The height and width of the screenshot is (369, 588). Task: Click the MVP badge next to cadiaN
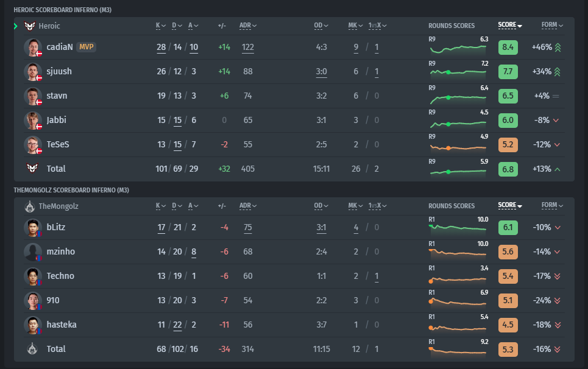click(x=87, y=47)
